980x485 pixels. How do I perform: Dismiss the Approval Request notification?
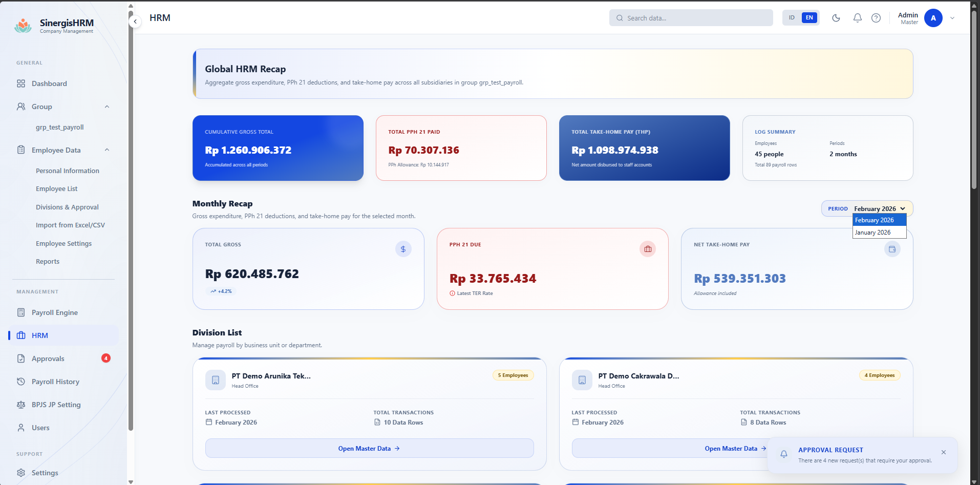pyautogui.click(x=944, y=452)
